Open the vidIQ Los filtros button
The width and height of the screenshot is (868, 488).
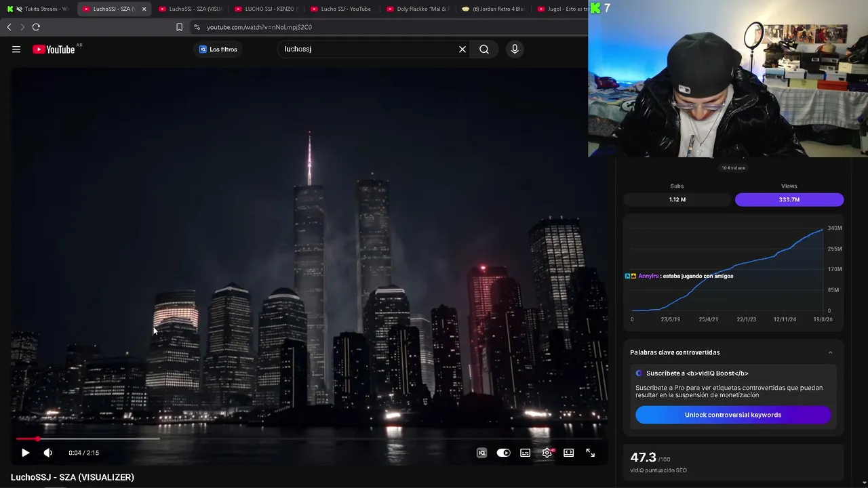218,49
